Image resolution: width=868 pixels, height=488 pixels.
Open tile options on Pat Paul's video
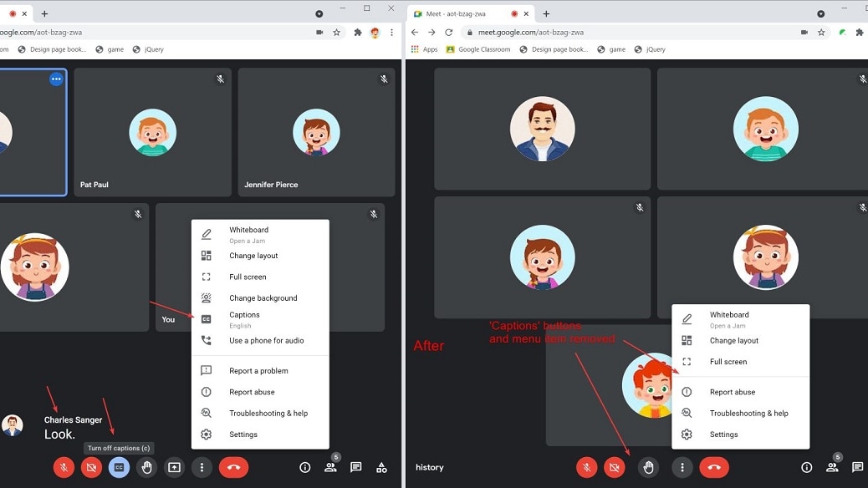coord(56,79)
